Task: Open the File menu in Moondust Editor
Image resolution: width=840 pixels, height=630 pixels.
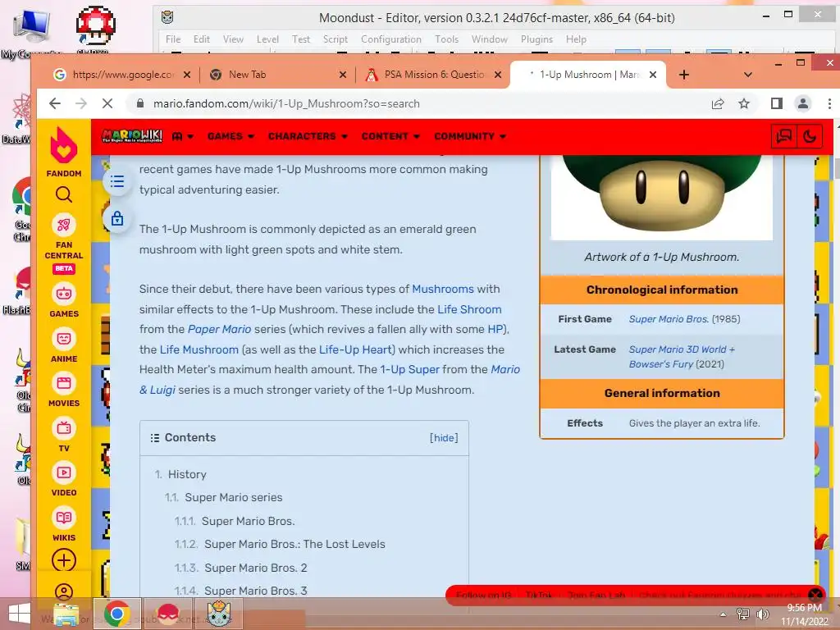Action: [172, 39]
